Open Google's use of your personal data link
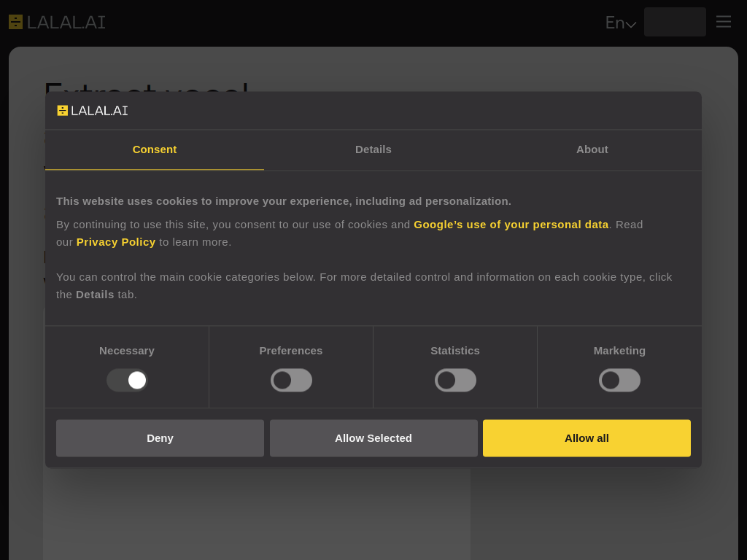This screenshot has height=560, width=747. [x=511, y=225]
